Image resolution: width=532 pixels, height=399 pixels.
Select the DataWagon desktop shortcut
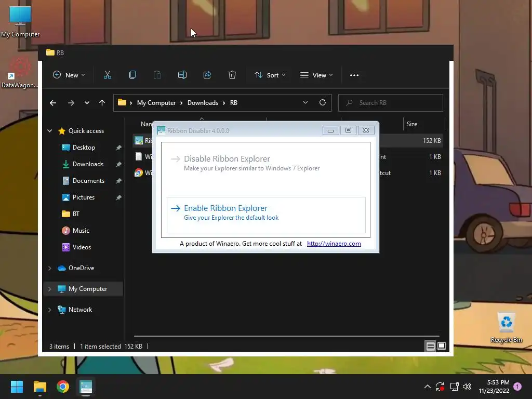19,73
